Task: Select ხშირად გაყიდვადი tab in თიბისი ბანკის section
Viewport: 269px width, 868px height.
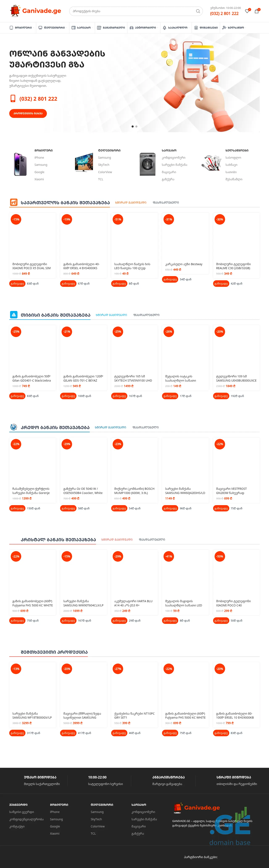Action: [x=111, y=315]
